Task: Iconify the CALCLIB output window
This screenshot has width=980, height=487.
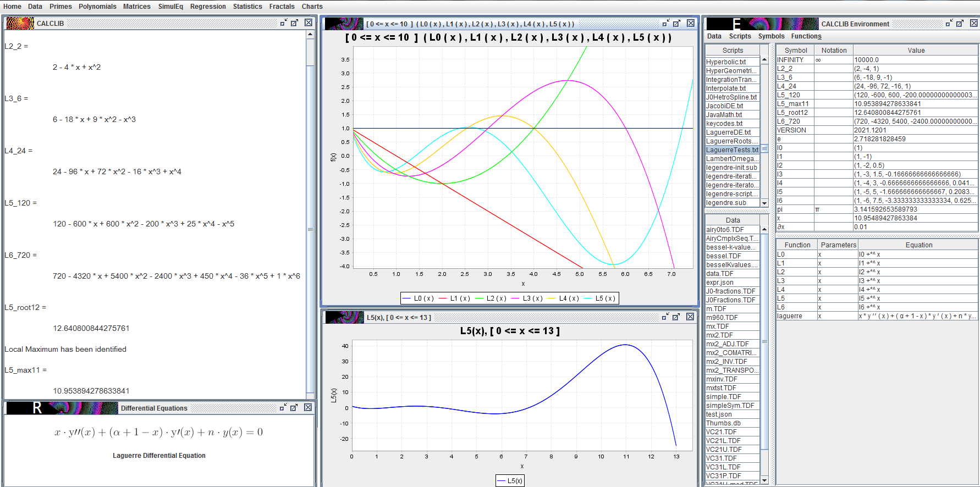Action: pos(284,23)
